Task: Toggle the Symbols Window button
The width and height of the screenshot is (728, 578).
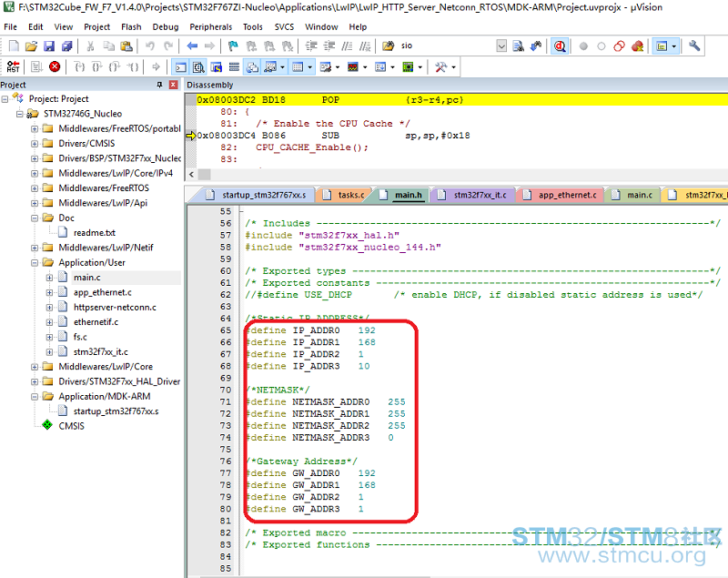Action: pos(217,67)
